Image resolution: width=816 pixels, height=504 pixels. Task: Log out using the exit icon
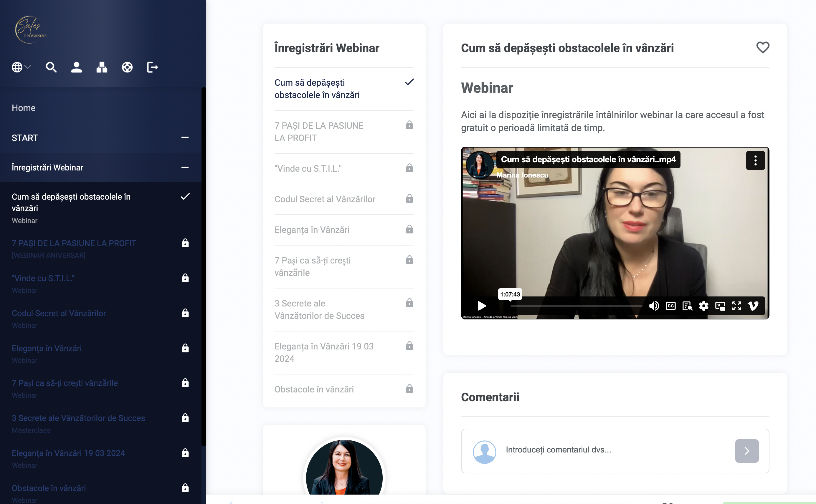[152, 67]
